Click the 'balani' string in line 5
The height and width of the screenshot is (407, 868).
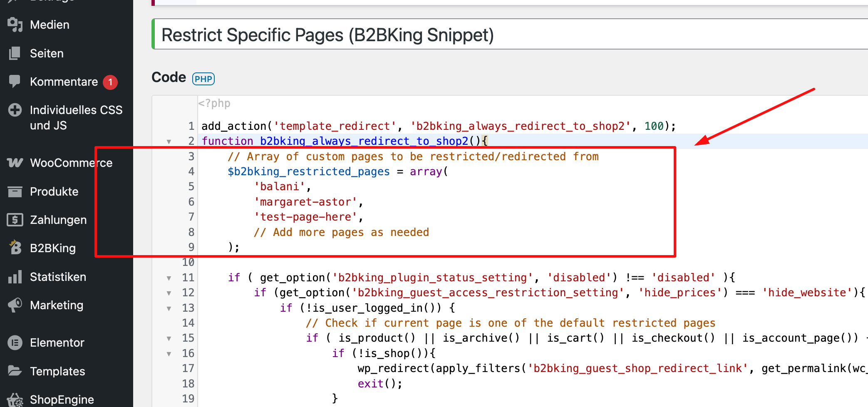280,186
